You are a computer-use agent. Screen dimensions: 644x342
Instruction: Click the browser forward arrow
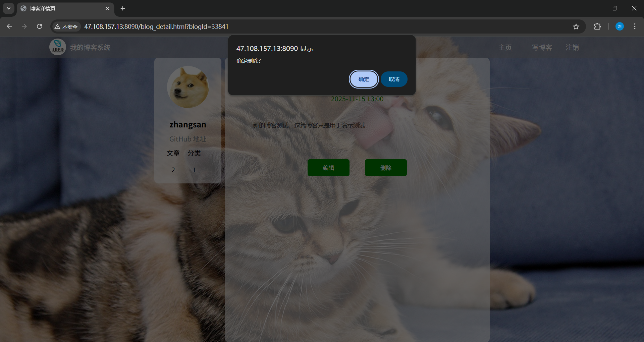pyautogui.click(x=24, y=26)
